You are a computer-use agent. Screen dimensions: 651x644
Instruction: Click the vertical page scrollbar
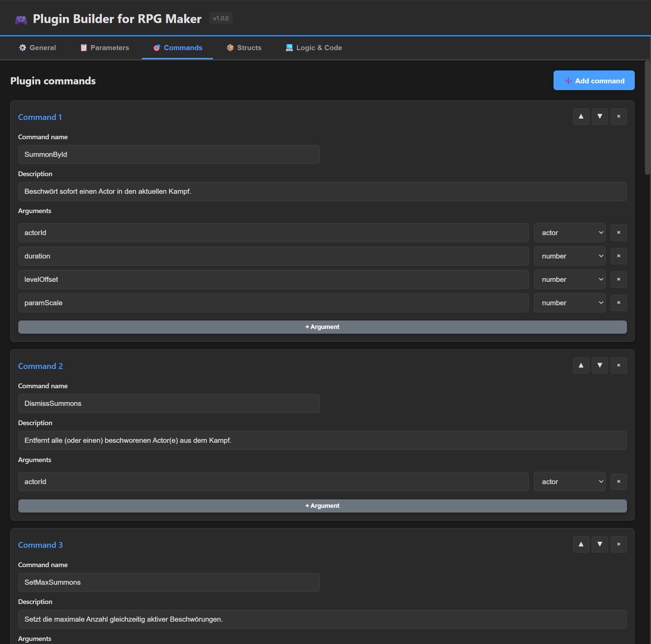coord(647,118)
